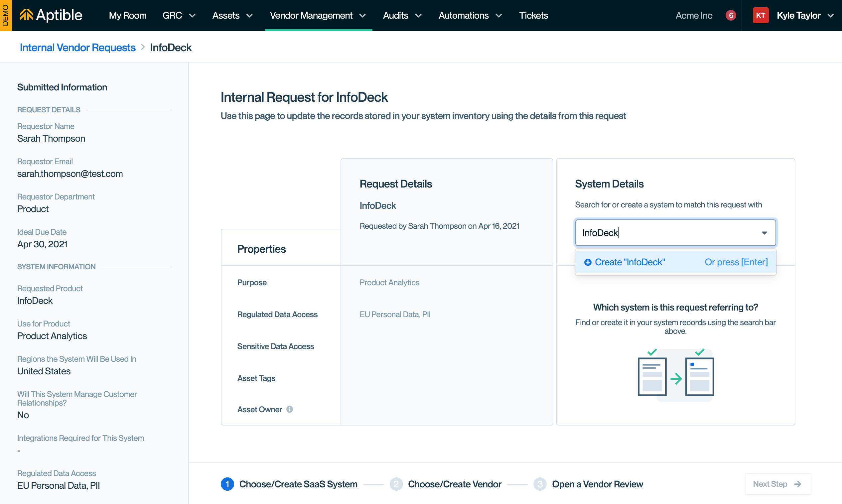Click the notification badge showing 6

731,15
